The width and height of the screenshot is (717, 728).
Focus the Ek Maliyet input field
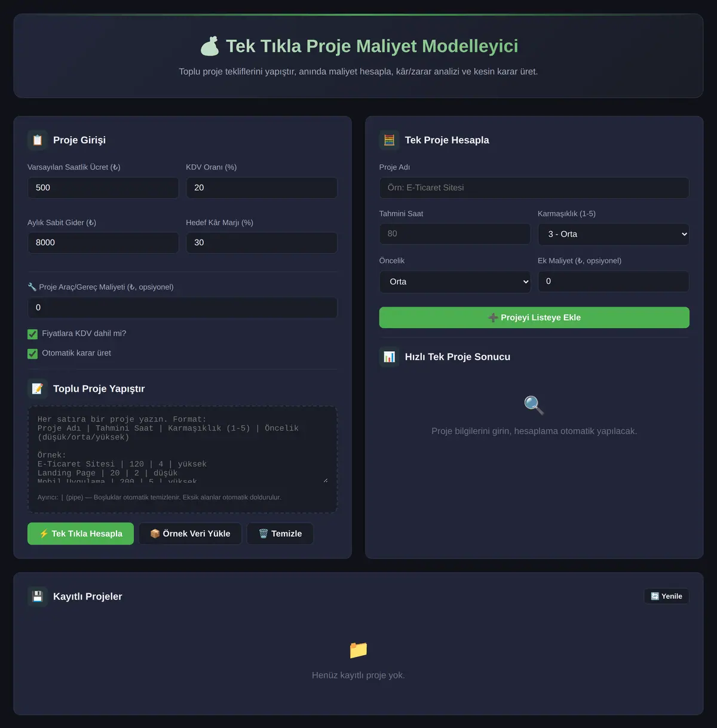(614, 281)
